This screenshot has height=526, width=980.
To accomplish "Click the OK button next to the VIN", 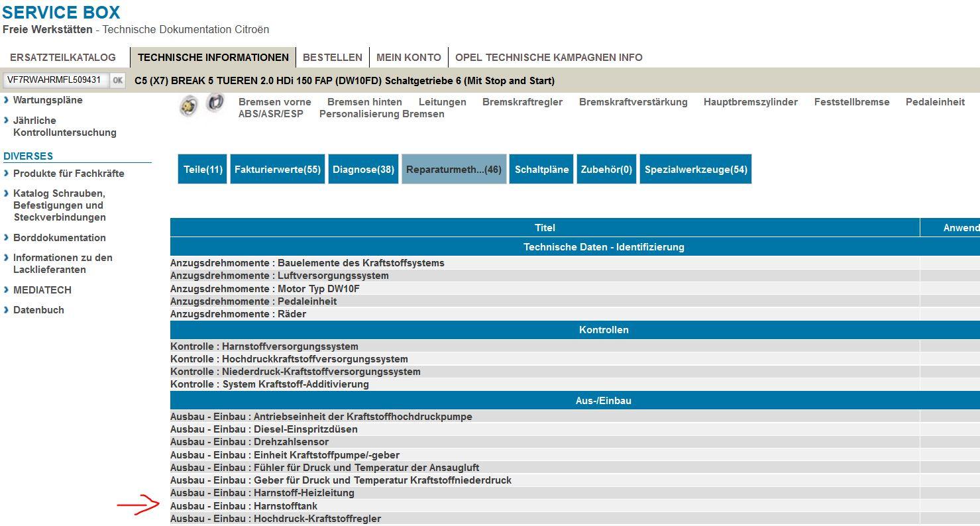I will 117,80.
